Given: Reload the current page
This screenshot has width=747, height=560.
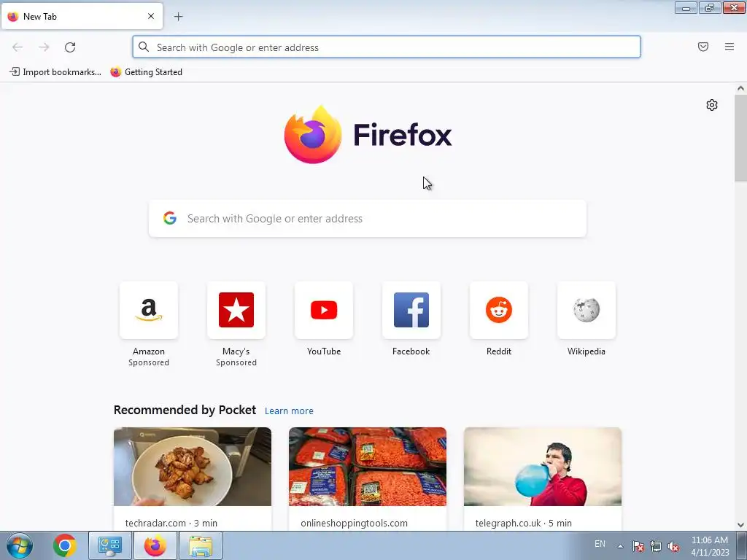Looking at the screenshot, I should point(70,47).
